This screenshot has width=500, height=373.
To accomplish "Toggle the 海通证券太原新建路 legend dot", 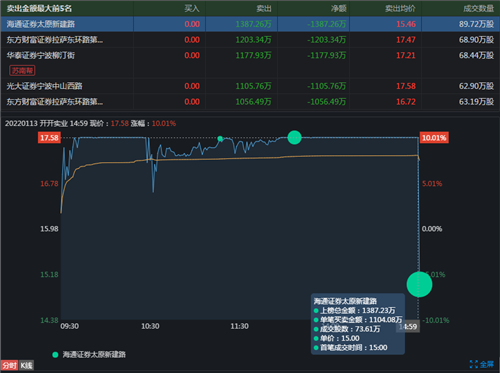I will click(x=55, y=355).
